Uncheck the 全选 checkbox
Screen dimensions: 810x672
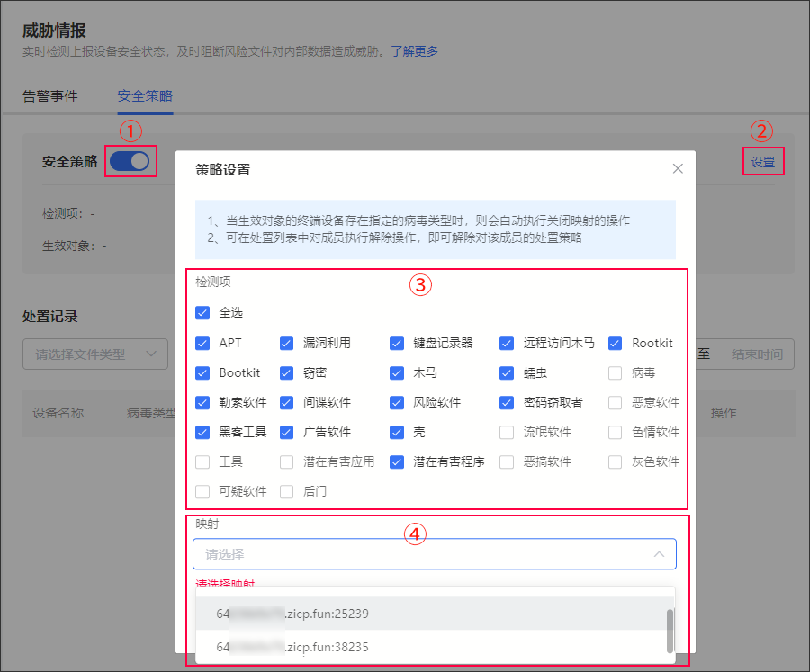pos(202,313)
